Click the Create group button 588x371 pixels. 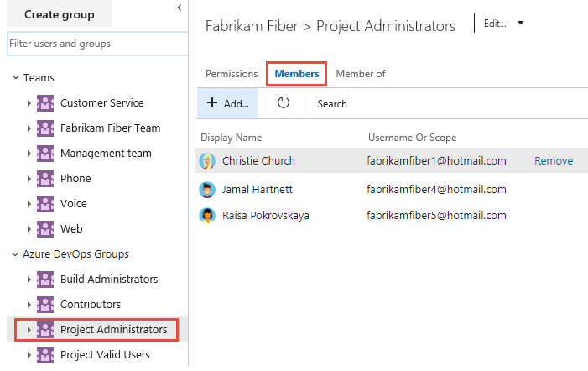pyautogui.click(x=59, y=14)
